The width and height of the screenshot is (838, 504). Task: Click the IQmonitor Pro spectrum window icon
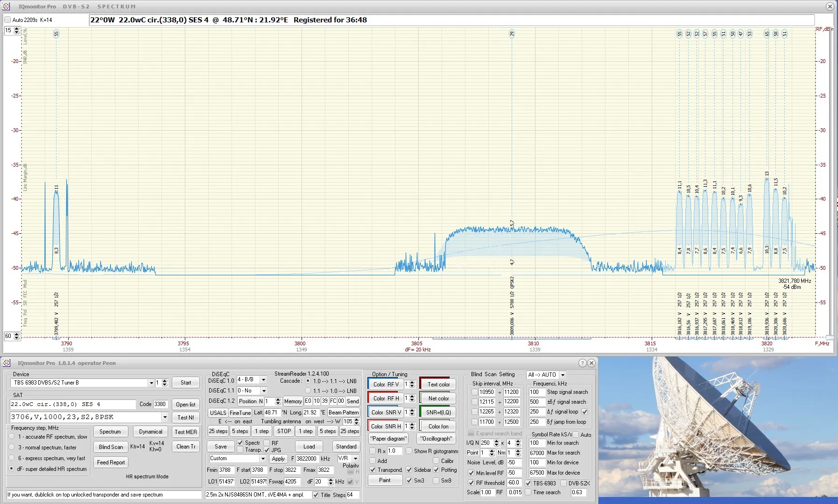(x=6, y=7)
